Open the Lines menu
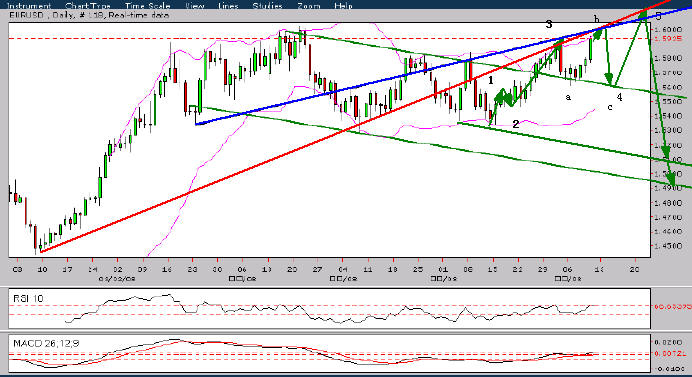The width and height of the screenshot is (692, 377). point(228,6)
